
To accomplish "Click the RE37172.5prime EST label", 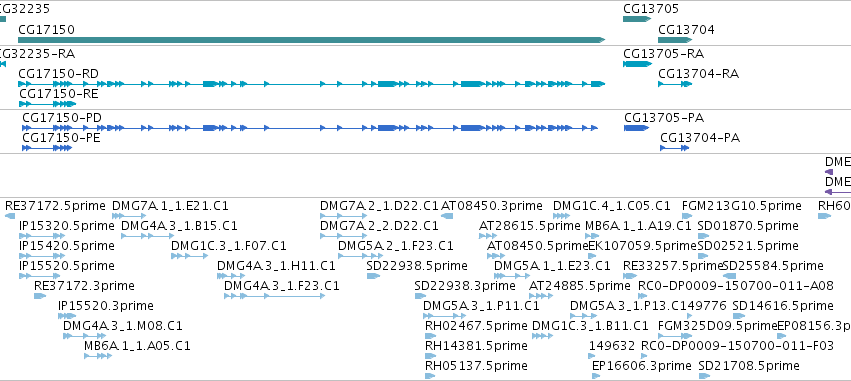I will point(55,206).
